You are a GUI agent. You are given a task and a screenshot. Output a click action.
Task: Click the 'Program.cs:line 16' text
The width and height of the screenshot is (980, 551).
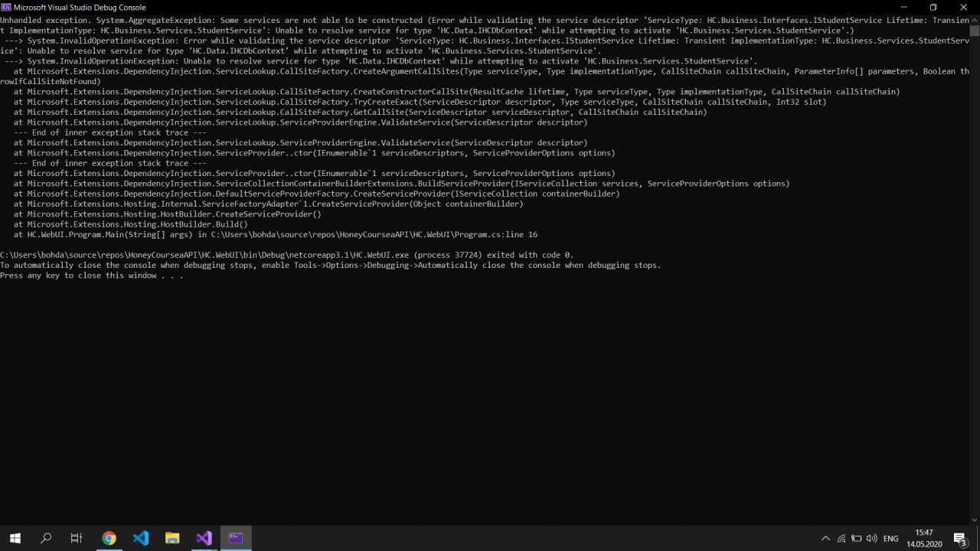coord(496,234)
